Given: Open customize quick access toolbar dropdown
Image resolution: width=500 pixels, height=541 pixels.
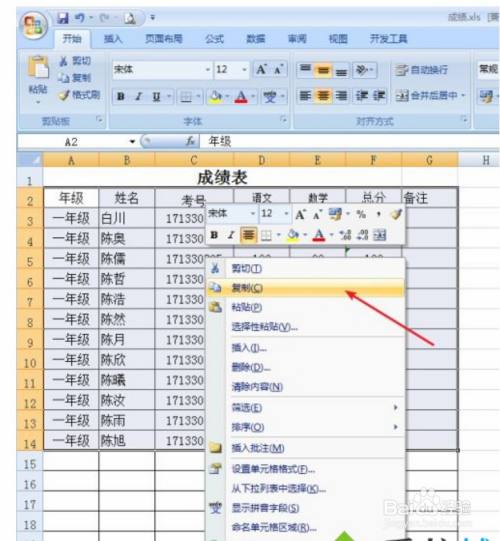Looking at the screenshot, I should pyautogui.click(x=153, y=18).
